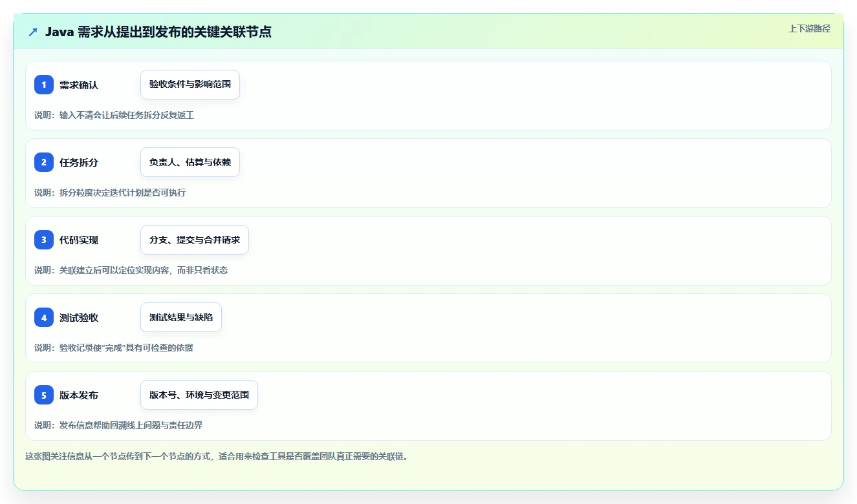Viewport: 857px width, 504px height.
Task: Click the 任务拆分 step title
Action: pyautogui.click(x=79, y=162)
